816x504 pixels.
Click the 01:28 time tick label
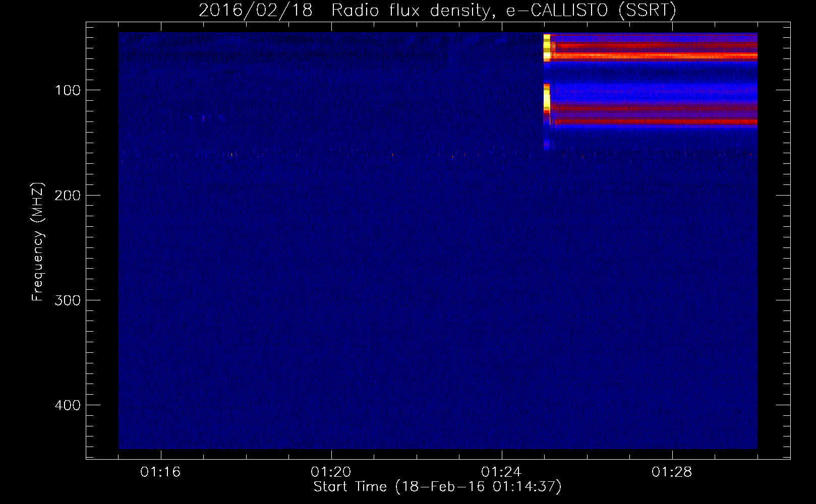(672, 472)
